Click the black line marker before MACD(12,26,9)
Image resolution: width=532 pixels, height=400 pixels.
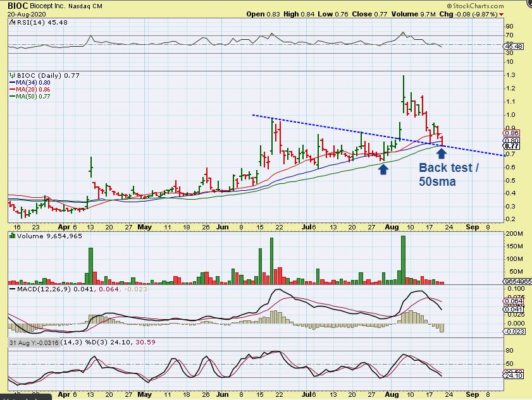tap(13, 289)
